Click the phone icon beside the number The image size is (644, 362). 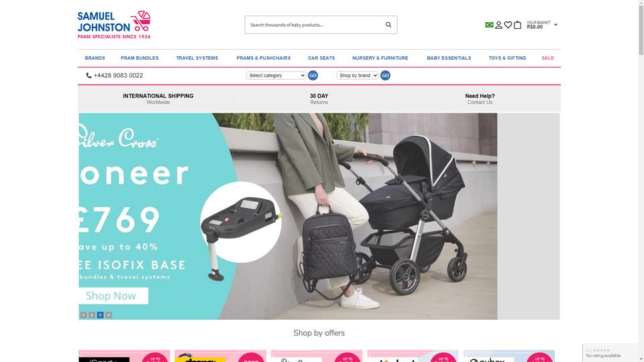(89, 76)
